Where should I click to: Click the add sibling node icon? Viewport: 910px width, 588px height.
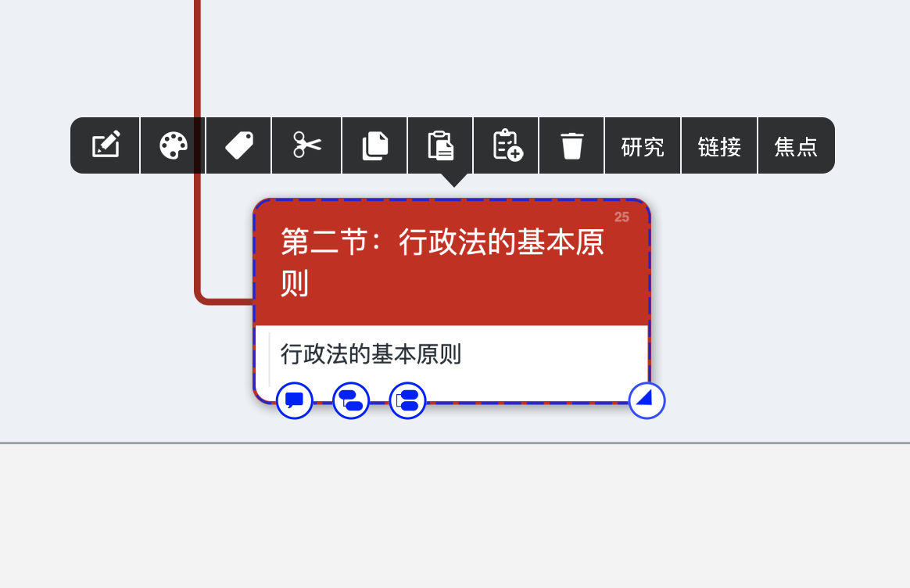[407, 400]
